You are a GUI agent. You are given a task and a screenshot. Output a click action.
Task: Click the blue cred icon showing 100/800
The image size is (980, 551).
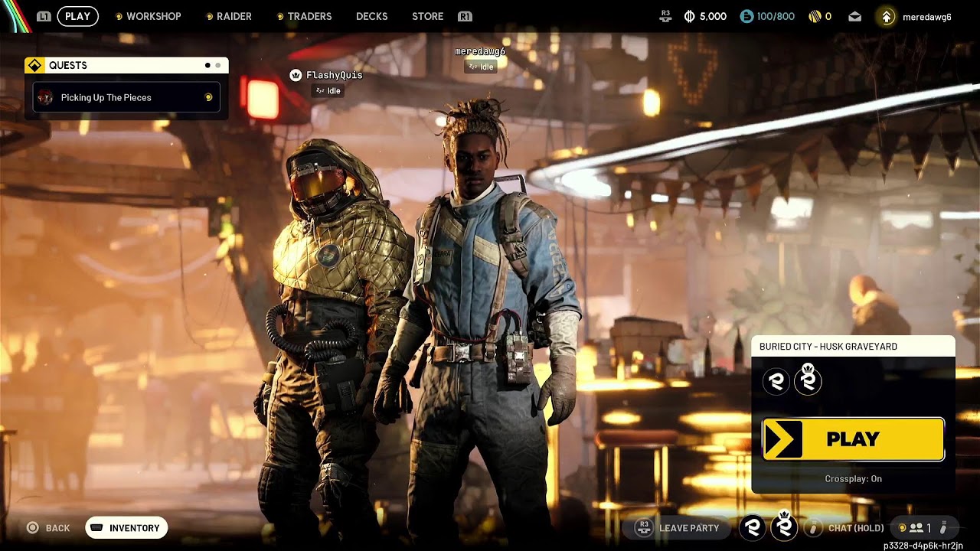pos(746,16)
